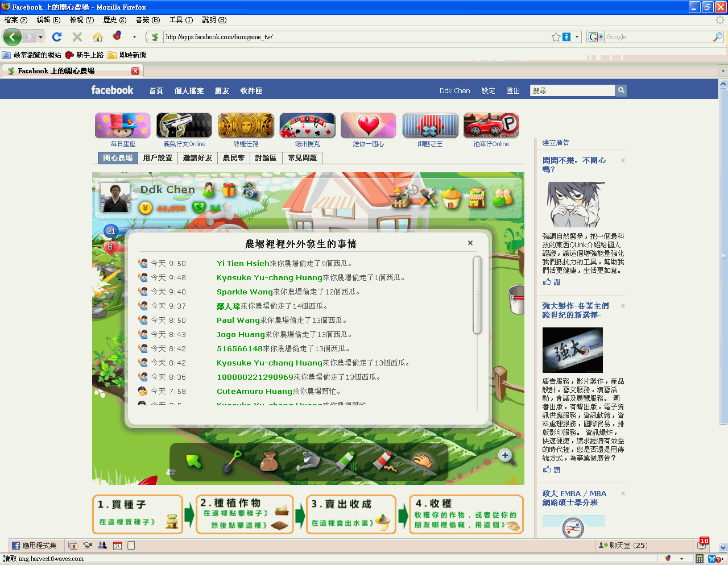Viewport: 728px width, 565px height.
Task: Click the events popup scrollbar thumb
Action: click(x=477, y=294)
